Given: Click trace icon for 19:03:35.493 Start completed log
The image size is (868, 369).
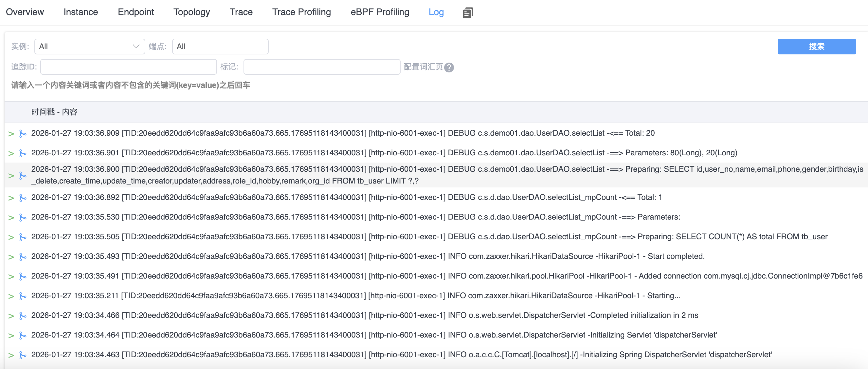Looking at the screenshot, I should click(23, 257).
